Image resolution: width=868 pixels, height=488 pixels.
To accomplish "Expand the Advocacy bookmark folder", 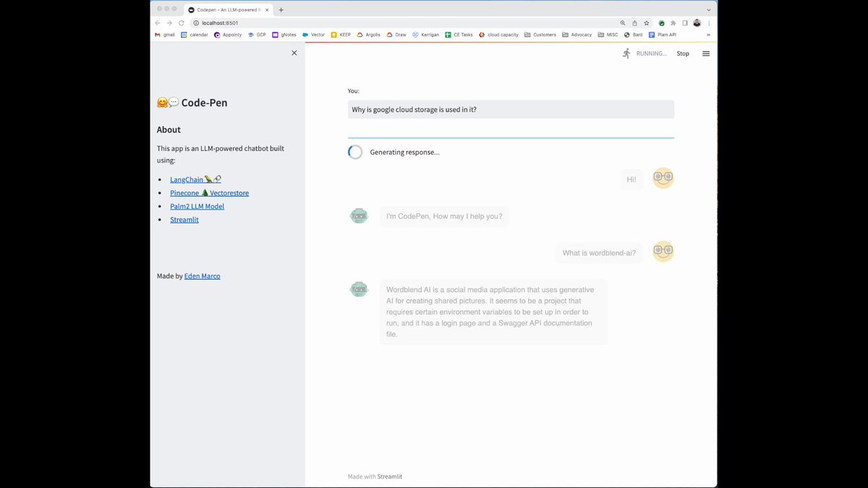I will coord(576,35).
